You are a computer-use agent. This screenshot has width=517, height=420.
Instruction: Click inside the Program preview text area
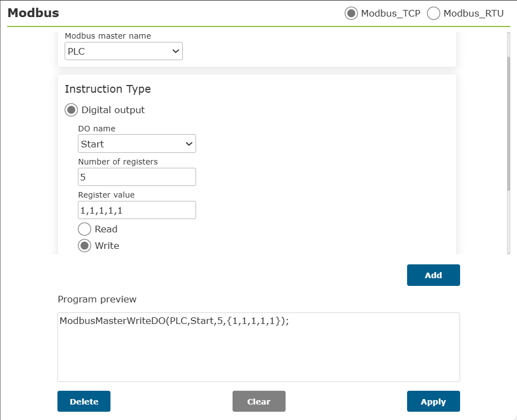point(259,347)
